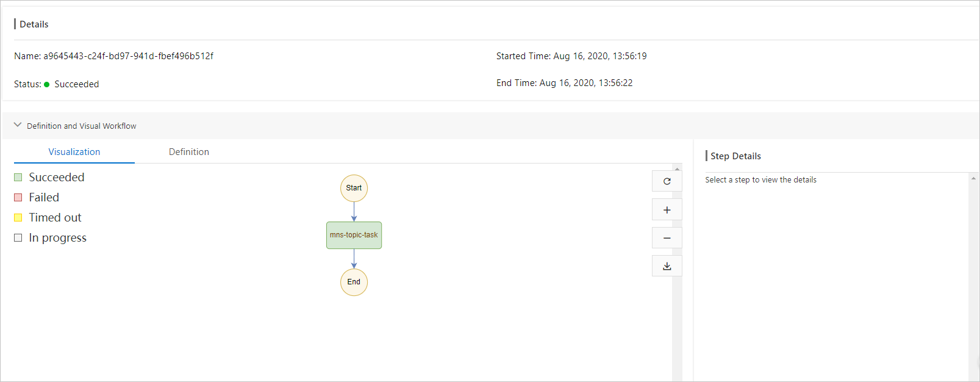Switch to the Visualization tab
The height and width of the screenshot is (382, 980).
coord(74,152)
